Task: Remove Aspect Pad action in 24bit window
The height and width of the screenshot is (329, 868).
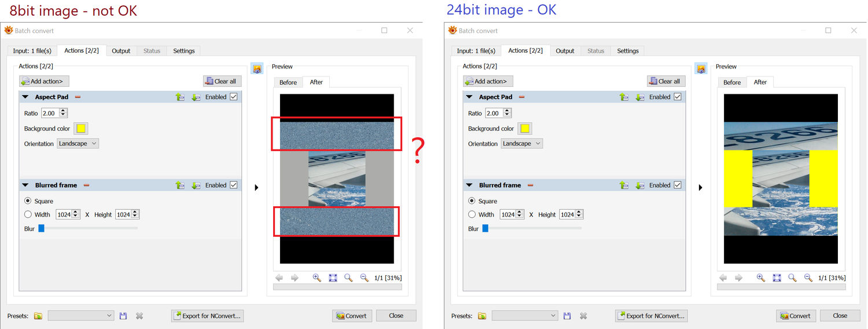Action: point(521,97)
